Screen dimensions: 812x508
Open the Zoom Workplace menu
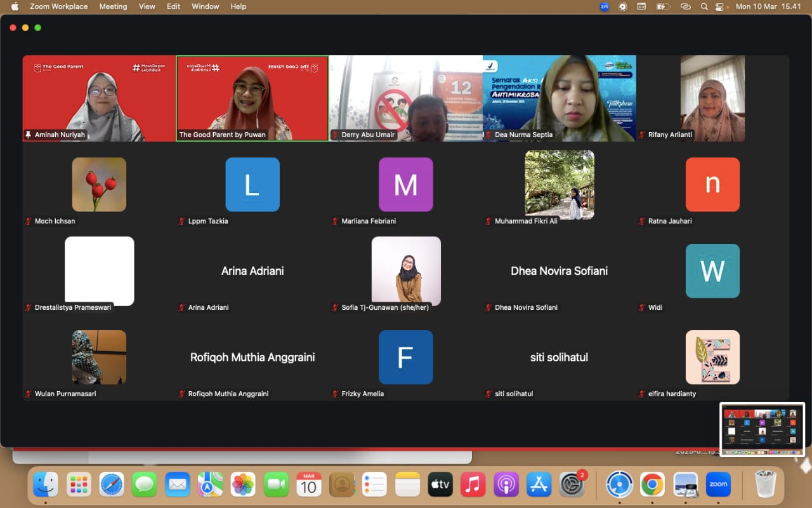[x=59, y=6]
